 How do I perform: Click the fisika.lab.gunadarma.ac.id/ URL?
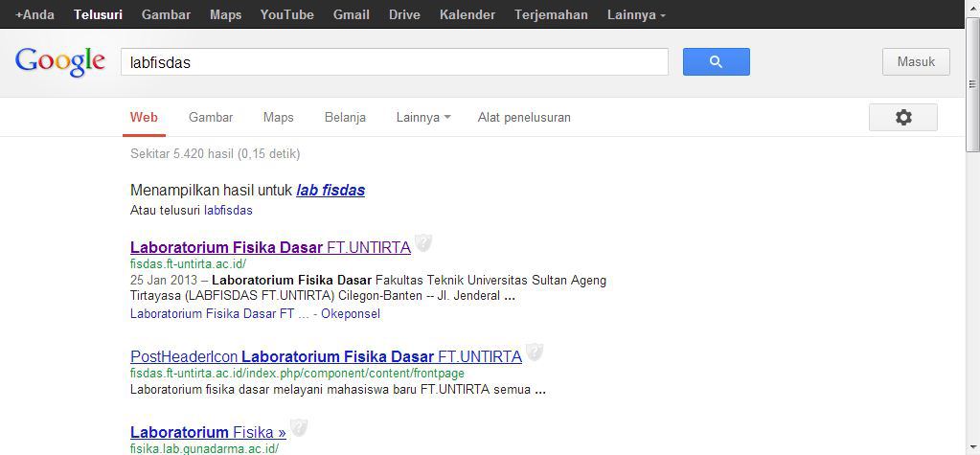tap(204, 448)
